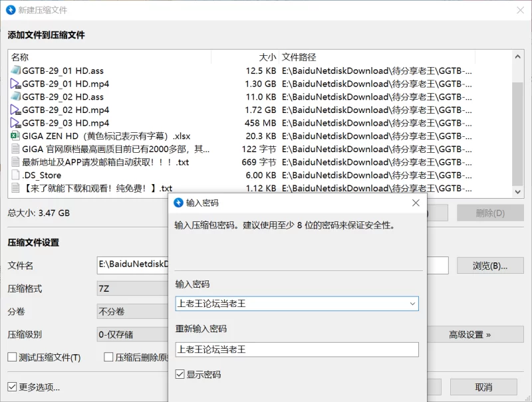Uncheck the 显示密码 checkbox
The width and height of the screenshot is (532, 402).
[x=180, y=375]
